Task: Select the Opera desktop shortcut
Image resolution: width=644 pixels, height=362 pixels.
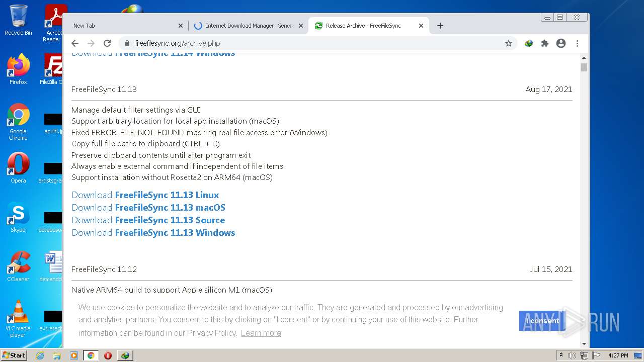Action: [18, 168]
